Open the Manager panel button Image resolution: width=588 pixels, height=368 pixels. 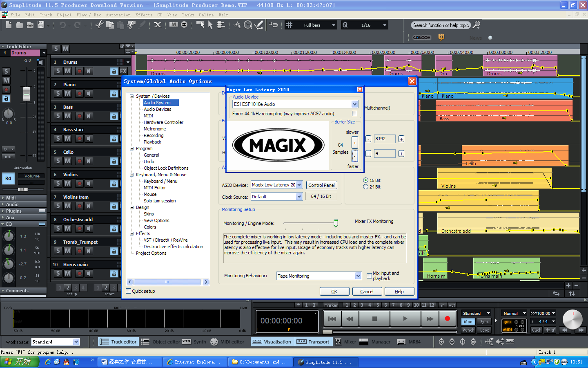click(x=375, y=342)
